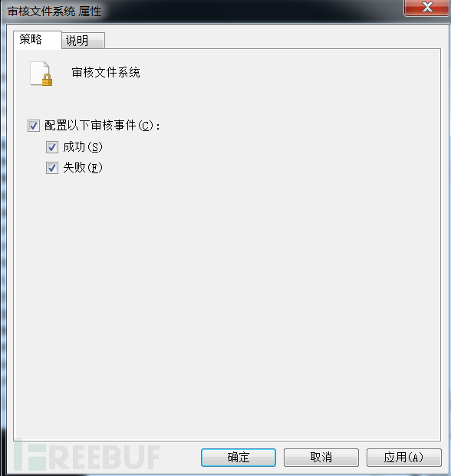Viewport: 451px width, 476px height.
Task: Click the 审核文件系统 heading beside the icon
Action: coord(106,73)
